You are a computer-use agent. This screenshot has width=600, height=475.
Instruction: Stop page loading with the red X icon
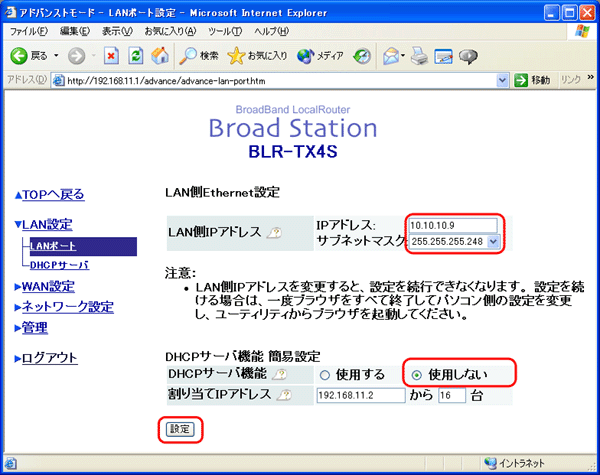click(111, 56)
